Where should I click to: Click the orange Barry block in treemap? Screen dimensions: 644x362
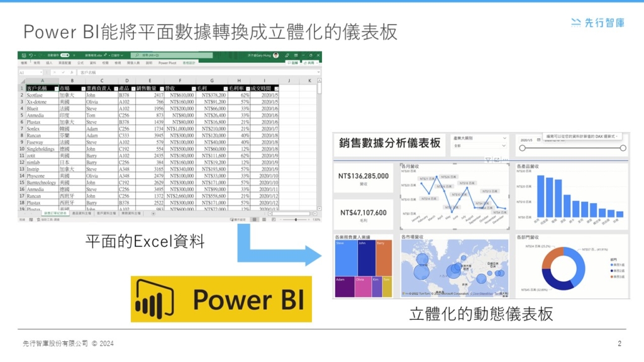click(x=384, y=258)
